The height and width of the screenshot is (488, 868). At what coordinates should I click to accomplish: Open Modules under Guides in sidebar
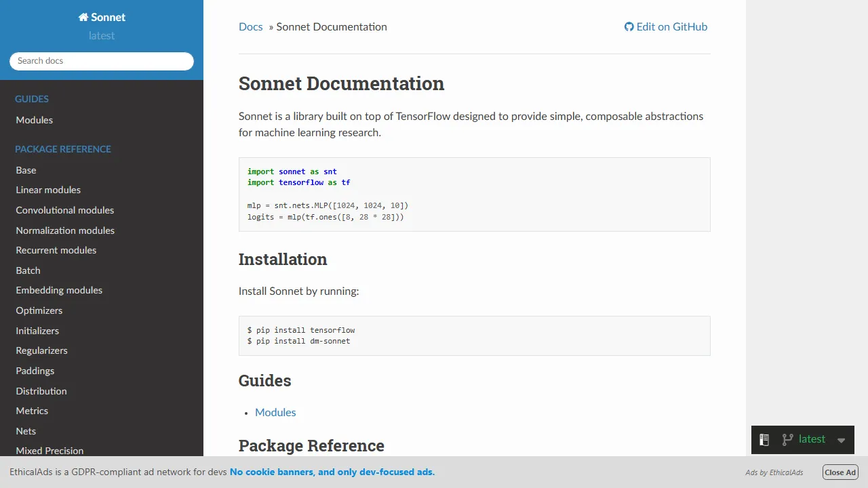(x=102, y=120)
